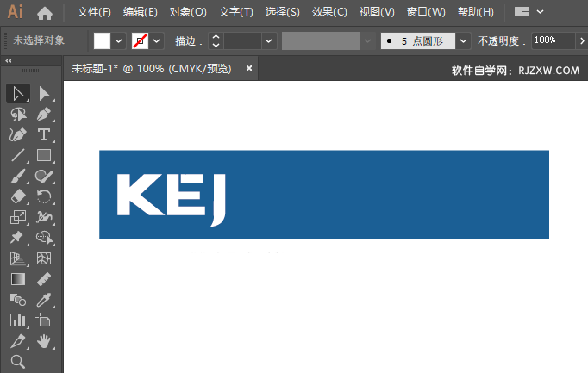Select the Line Segment tool

tap(18, 155)
